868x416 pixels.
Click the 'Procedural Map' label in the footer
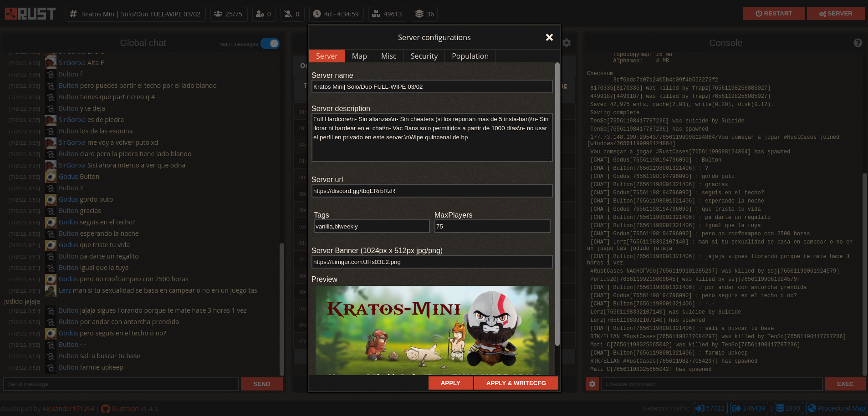click(841, 408)
